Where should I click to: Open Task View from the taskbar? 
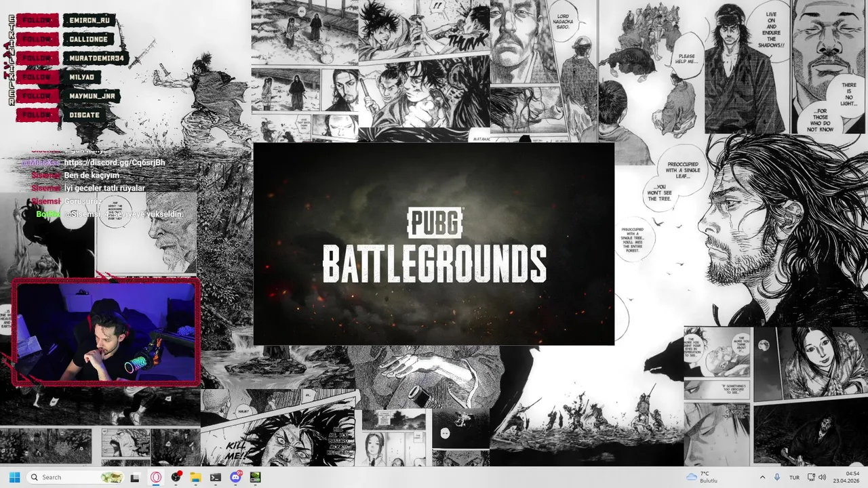[x=135, y=477]
